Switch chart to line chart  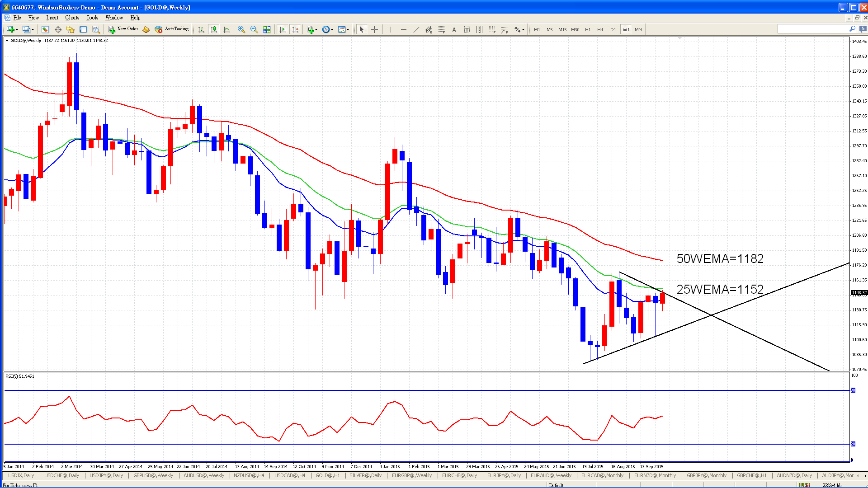pyautogui.click(x=226, y=29)
